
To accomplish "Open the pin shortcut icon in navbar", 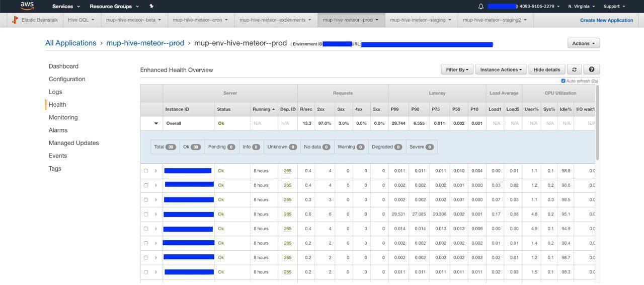I will pos(151,7).
